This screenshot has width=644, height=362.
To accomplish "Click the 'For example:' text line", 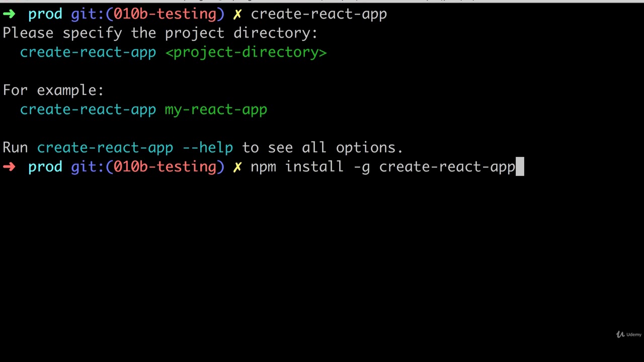I will (53, 90).
